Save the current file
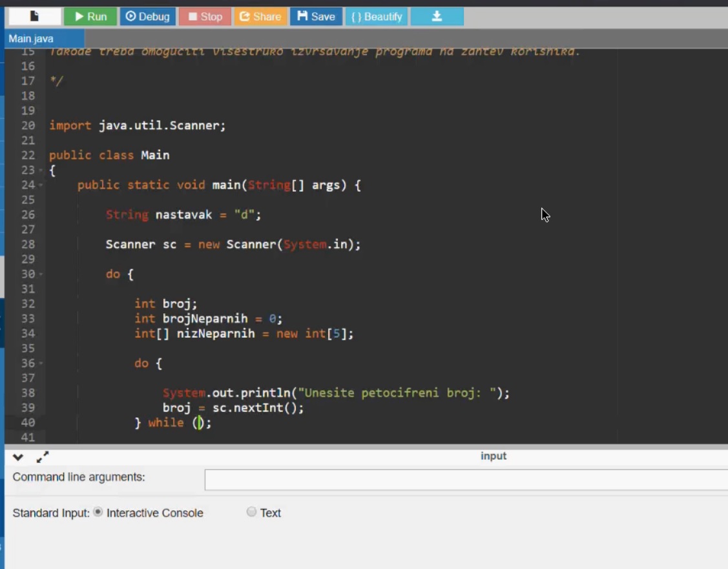This screenshot has height=569, width=728. tap(316, 17)
